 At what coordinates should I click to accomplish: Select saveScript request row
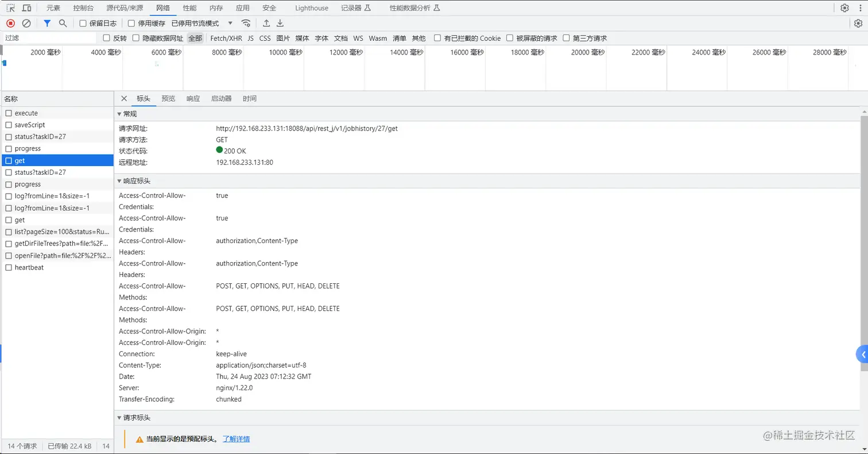(57, 125)
